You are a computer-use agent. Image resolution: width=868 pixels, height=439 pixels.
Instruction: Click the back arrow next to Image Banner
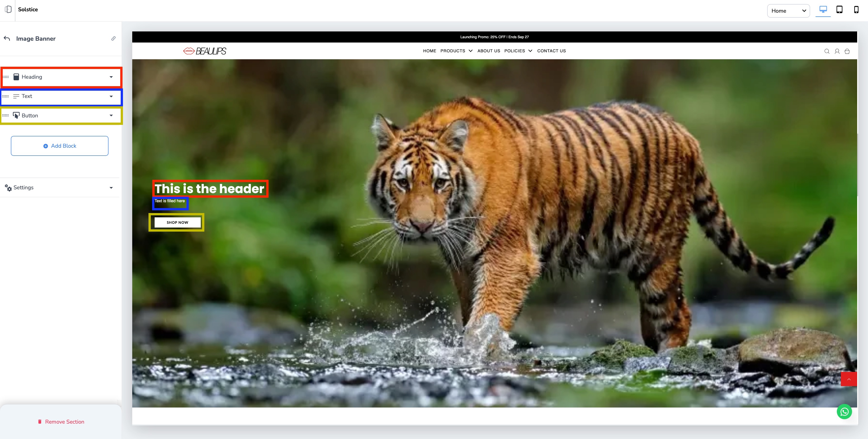[7, 38]
